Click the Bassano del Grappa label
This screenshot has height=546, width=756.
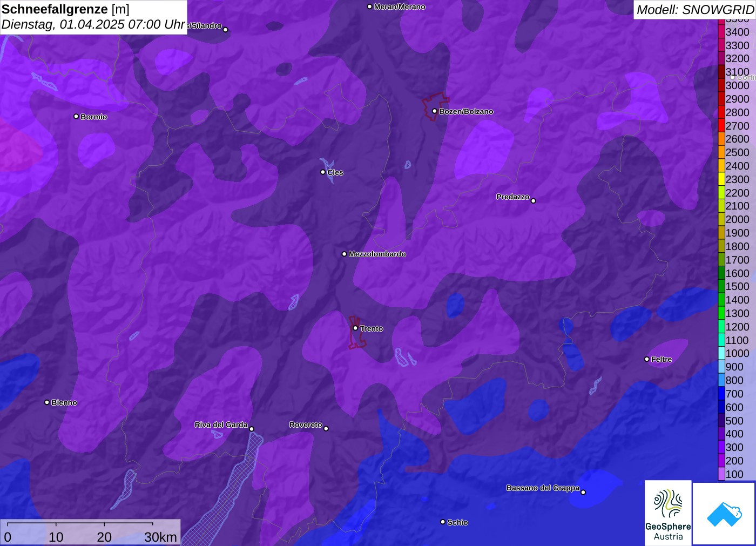pyautogui.click(x=543, y=488)
